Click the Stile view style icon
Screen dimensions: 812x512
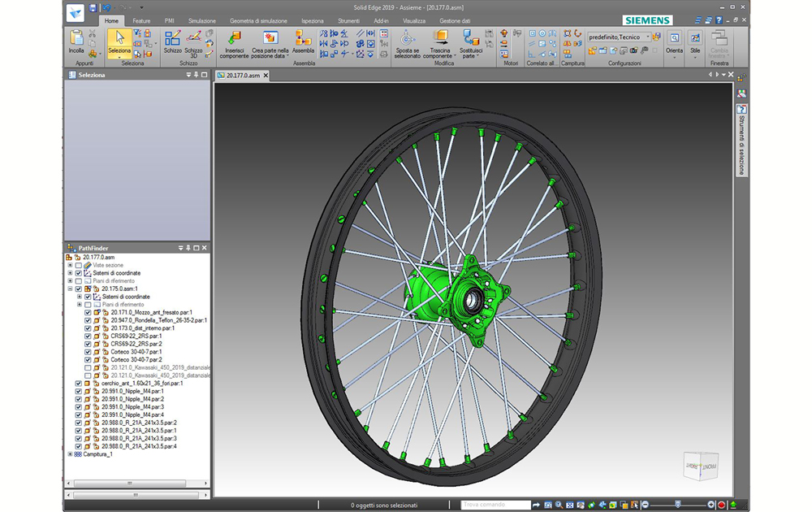pyautogui.click(x=695, y=38)
